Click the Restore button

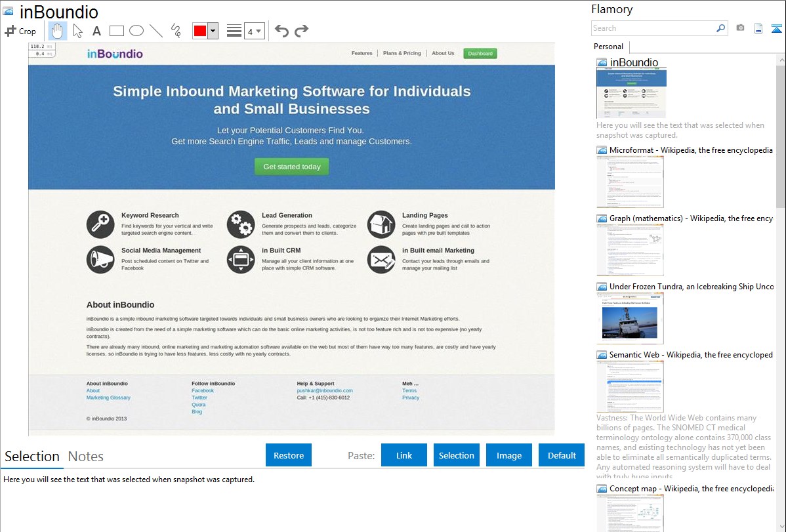(289, 455)
